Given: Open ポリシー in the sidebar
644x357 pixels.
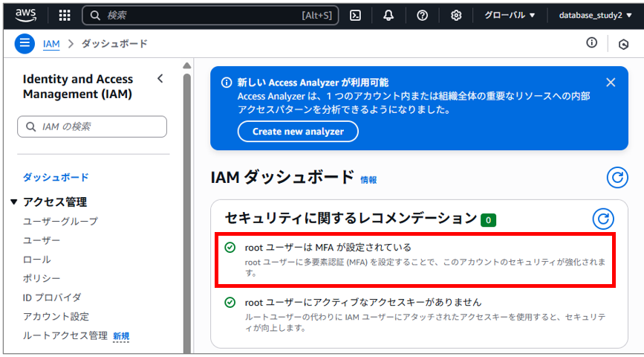Looking at the screenshot, I should [42, 278].
